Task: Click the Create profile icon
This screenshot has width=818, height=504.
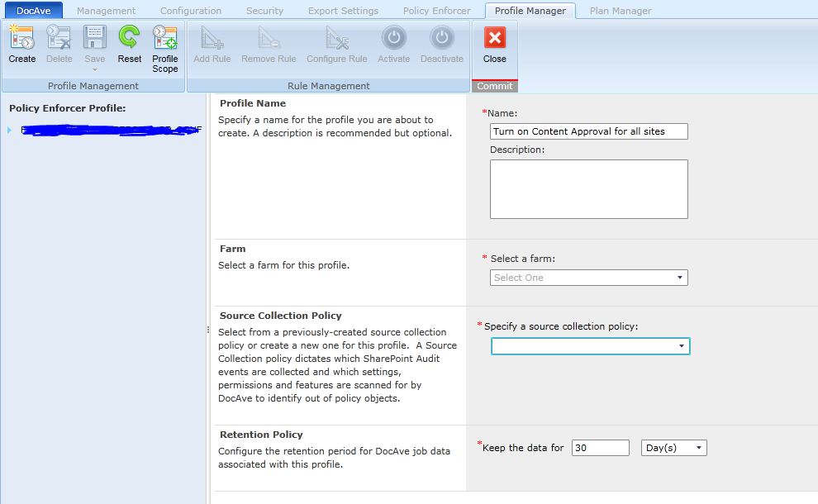Action: pyautogui.click(x=21, y=38)
